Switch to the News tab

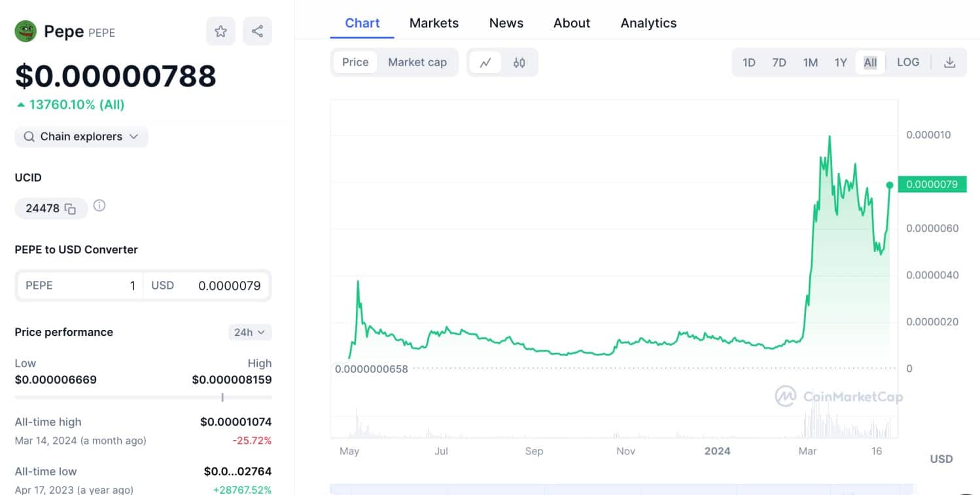506,23
